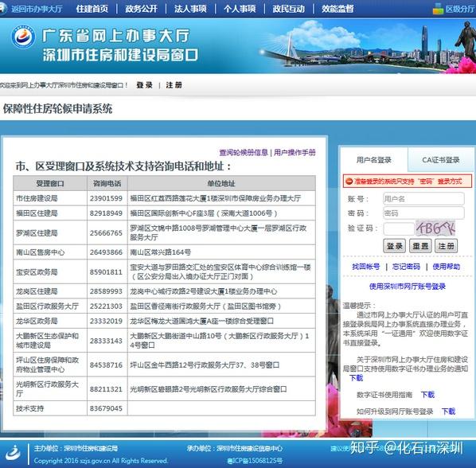Screen dimensions: 476x468
Task: Click the Guangdong portal logo icon
Action: 23,37
